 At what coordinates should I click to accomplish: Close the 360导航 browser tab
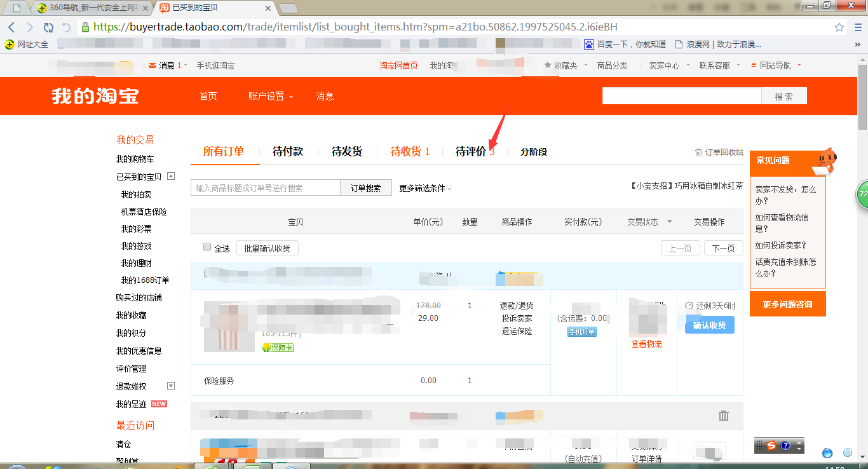[x=146, y=8]
